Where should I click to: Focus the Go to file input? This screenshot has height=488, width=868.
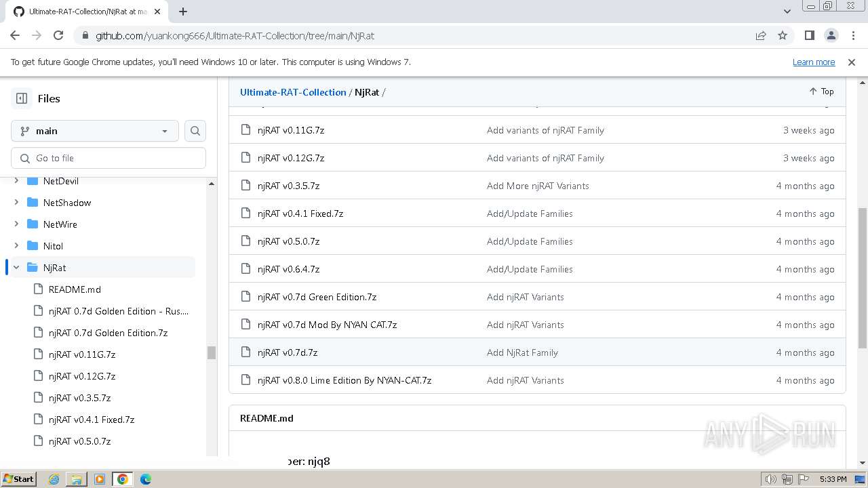pos(108,158)
